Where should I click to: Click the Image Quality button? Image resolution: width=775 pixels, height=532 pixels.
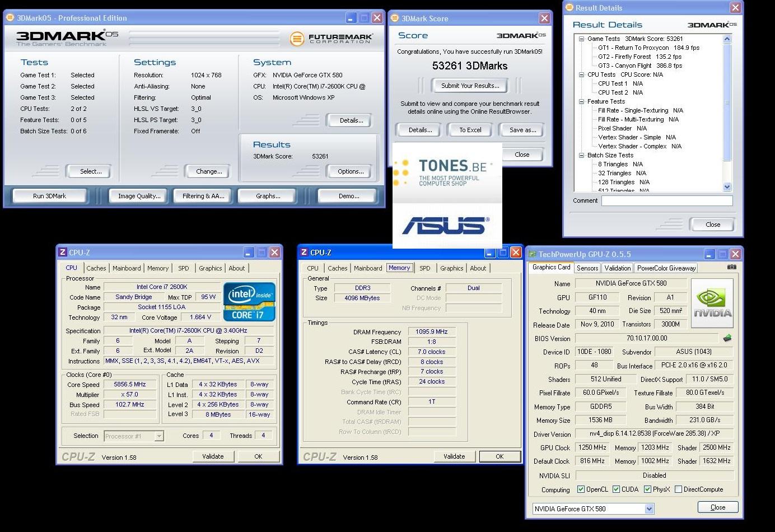point(139,196)
